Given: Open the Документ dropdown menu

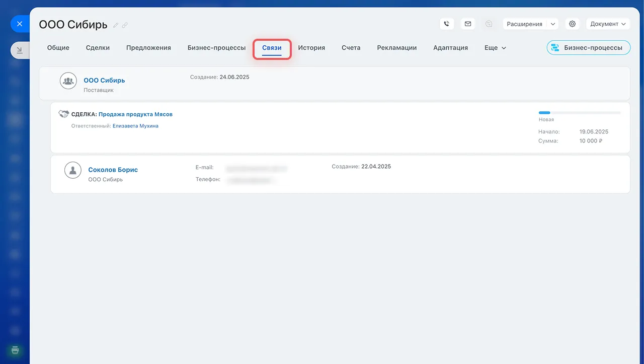Looking at the screenshot, I should pyautogui.click(x=608, y=24).
